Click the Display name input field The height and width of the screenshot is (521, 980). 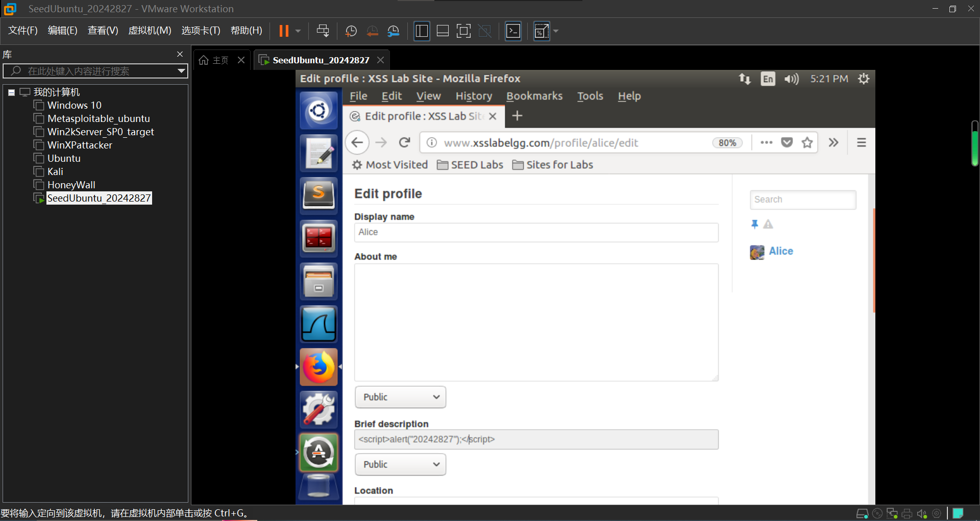click(x=536, y=233)
